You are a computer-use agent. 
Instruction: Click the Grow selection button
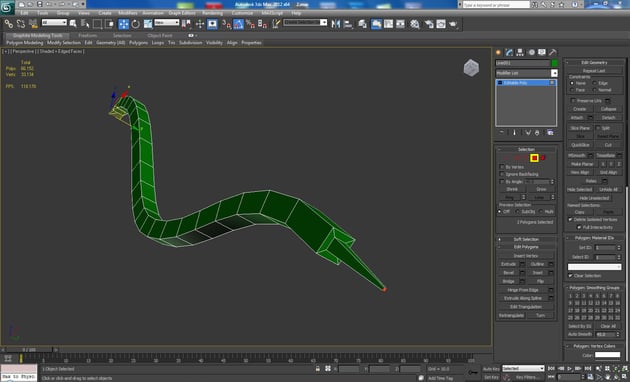[541, 189]
